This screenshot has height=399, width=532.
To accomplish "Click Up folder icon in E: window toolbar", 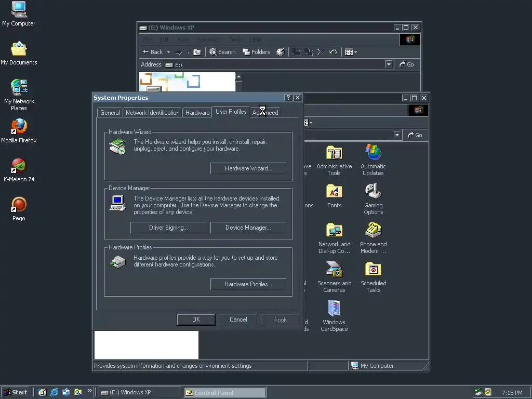I will 197,52.
